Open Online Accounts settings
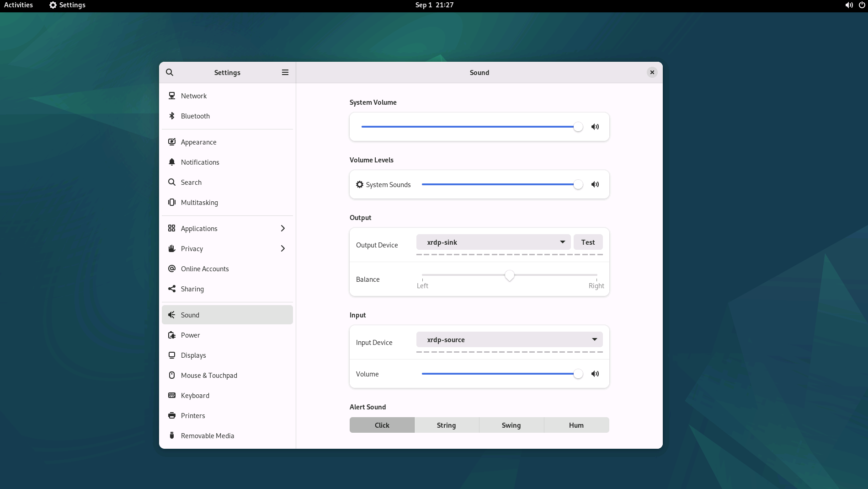 pyautogui.click(x=227, y=269)
